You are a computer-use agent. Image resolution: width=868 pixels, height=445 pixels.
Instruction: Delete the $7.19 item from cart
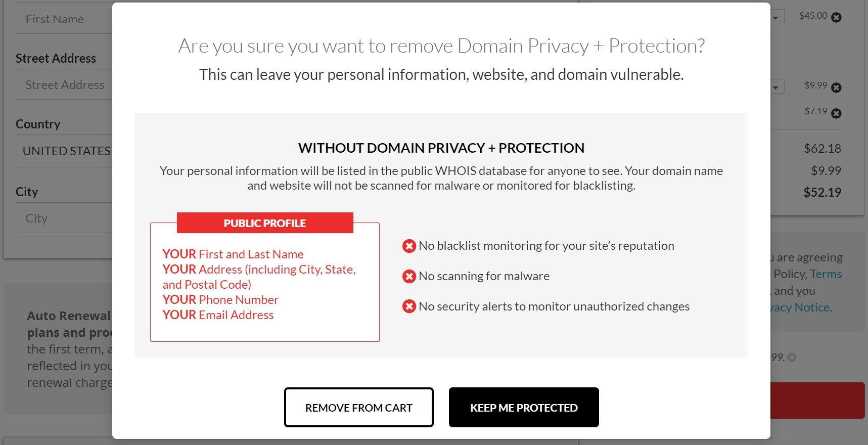pyautogui.click(x=837, y=113)
